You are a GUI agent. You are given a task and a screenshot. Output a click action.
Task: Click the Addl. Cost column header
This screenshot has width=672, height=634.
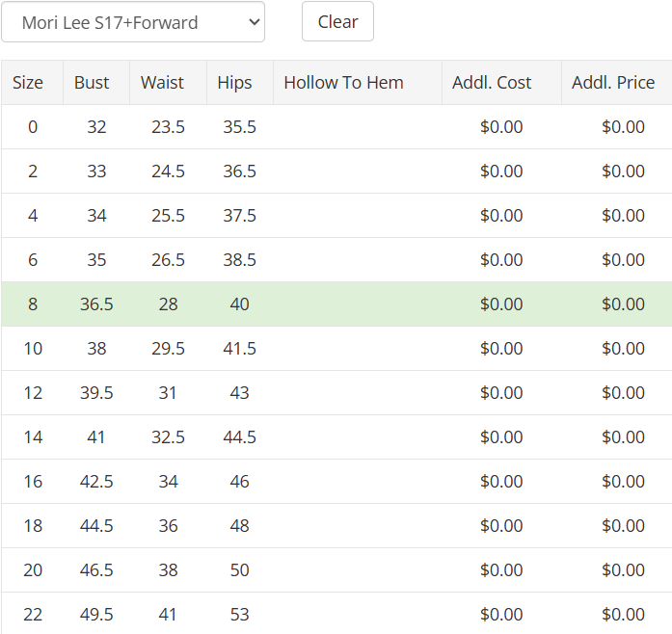[501, 82]
